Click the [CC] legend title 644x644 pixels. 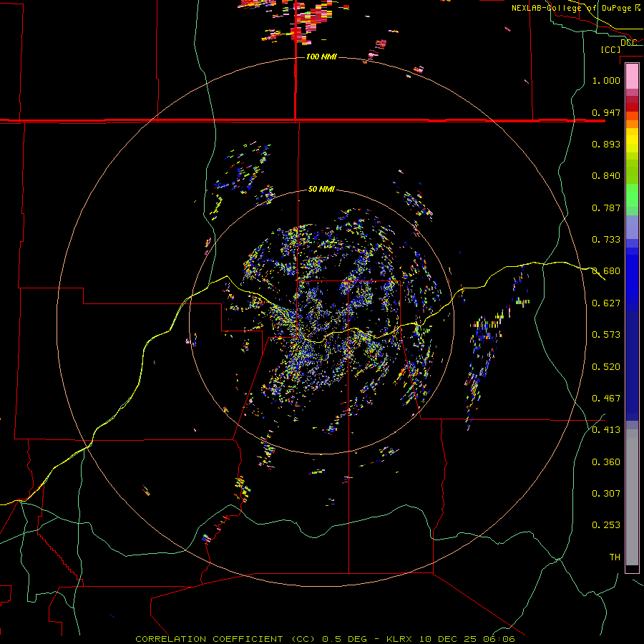pos(610,49)
